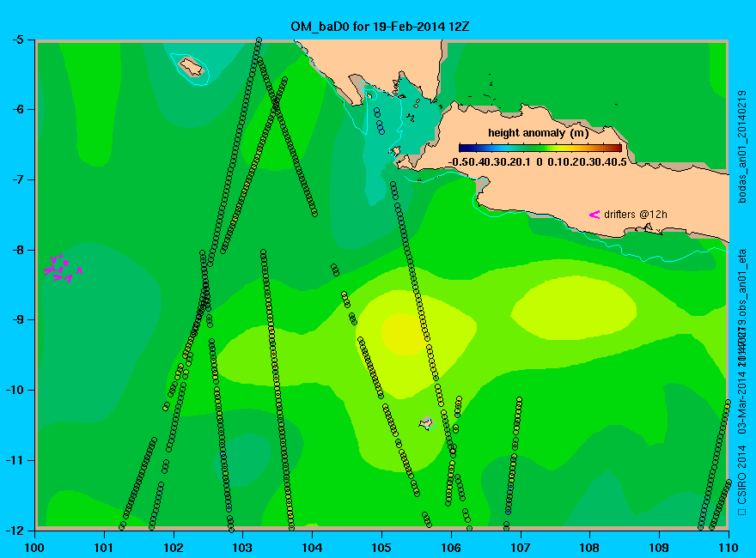This screenshot has width=756, height=558.
Task: Click the plot title 'OM_baD0 for 19-Feb-2014 12Z'
Action: [x=380, y=27]
